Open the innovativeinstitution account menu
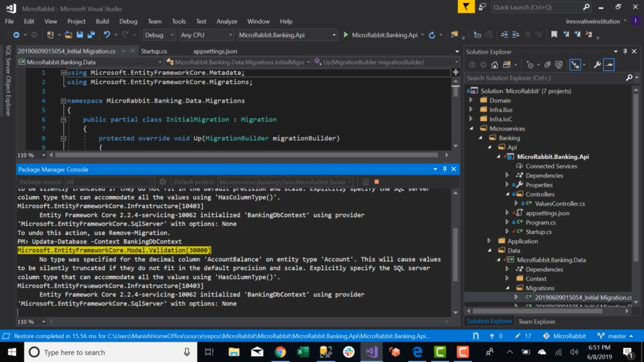 coord(596,21)
